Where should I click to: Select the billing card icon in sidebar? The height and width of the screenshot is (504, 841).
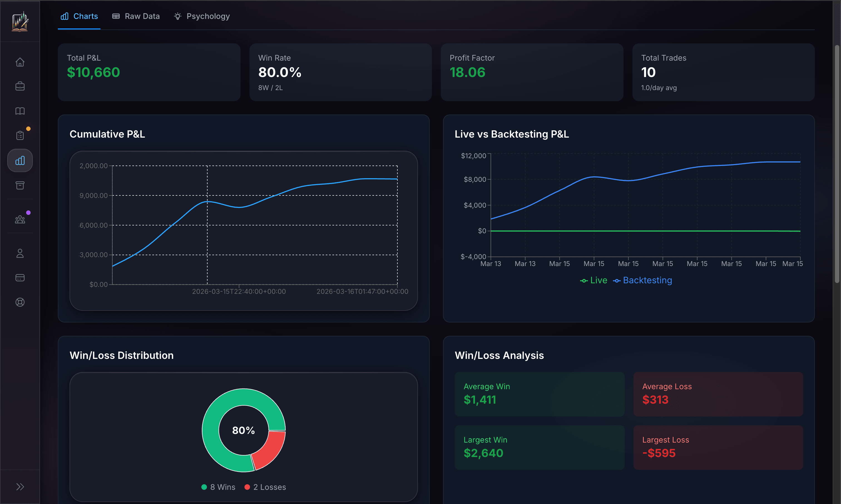coord(20,277)
